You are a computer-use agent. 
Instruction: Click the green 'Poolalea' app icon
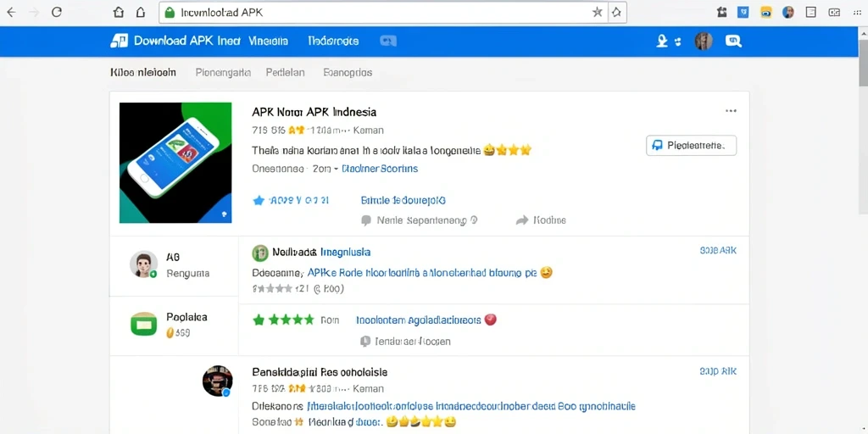144,324
